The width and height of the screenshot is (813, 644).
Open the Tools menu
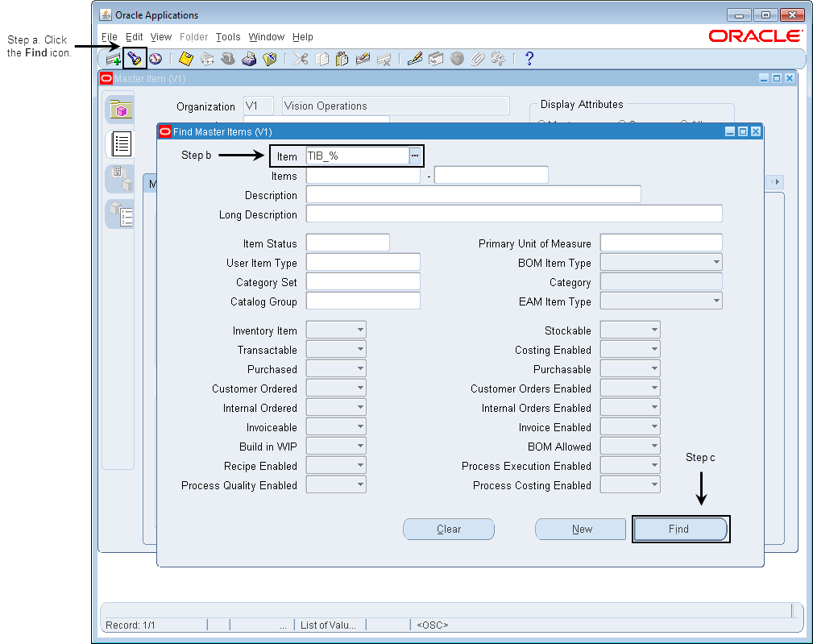point(228,37)
